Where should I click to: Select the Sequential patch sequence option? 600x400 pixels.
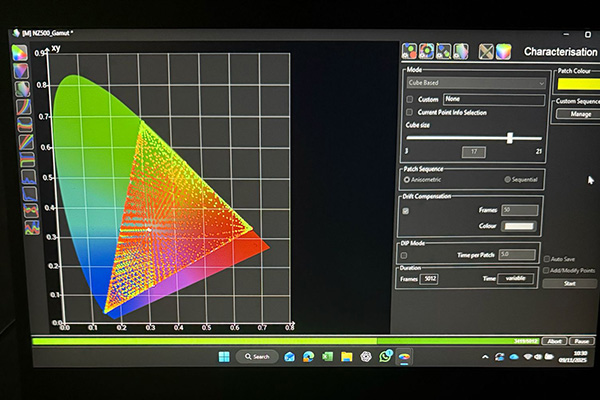[507, 180]
